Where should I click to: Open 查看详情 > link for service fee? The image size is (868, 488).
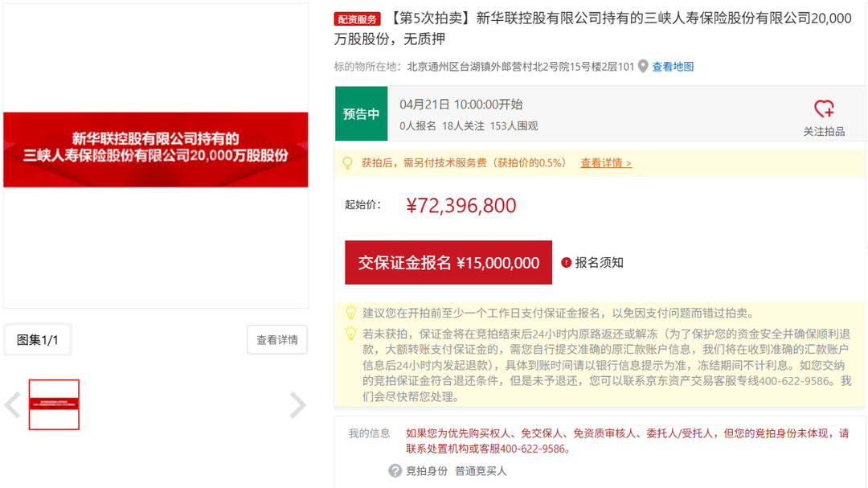point(606,163)
